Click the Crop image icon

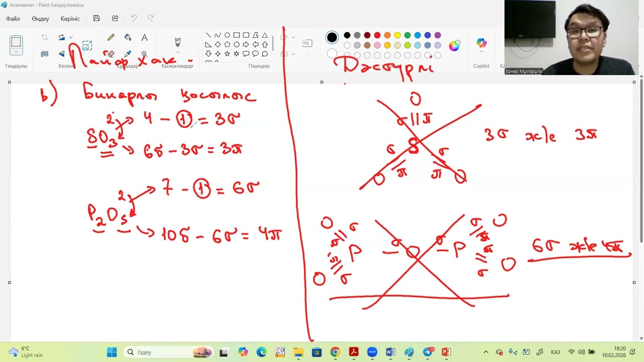pos(44,37)
